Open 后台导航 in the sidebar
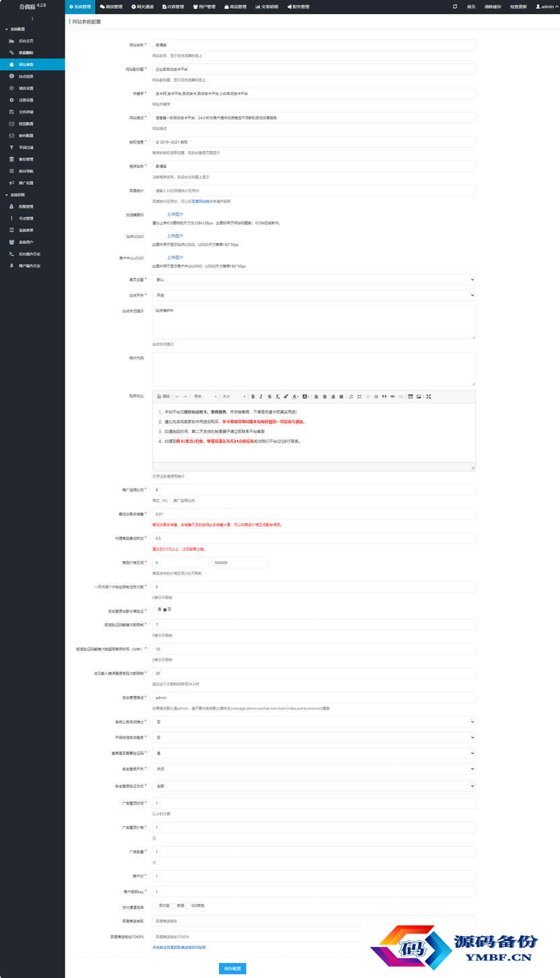The width and height of the screenshot is (560, 978). click(x=32, y=171)
